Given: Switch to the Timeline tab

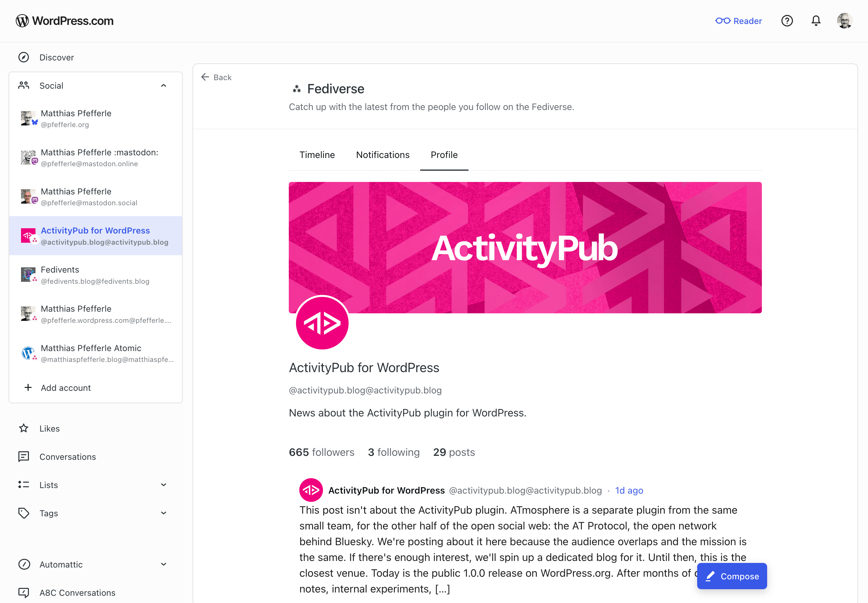Looking at the screenshot, I should coord(317,155).
